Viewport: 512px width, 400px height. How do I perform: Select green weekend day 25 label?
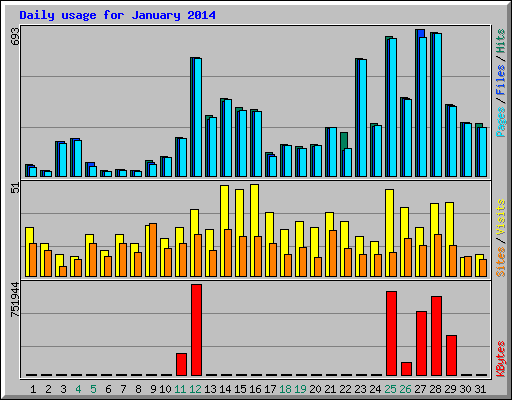coord(390,389)
